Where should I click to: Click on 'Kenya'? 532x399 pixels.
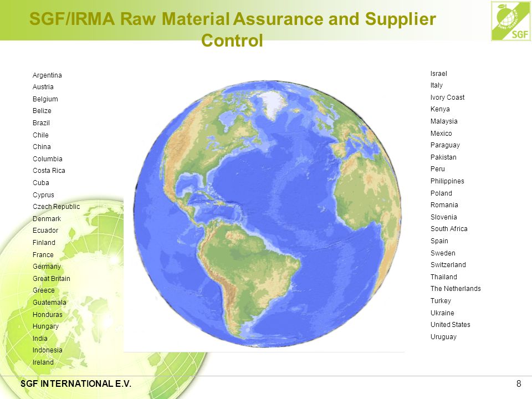point(440,109)
